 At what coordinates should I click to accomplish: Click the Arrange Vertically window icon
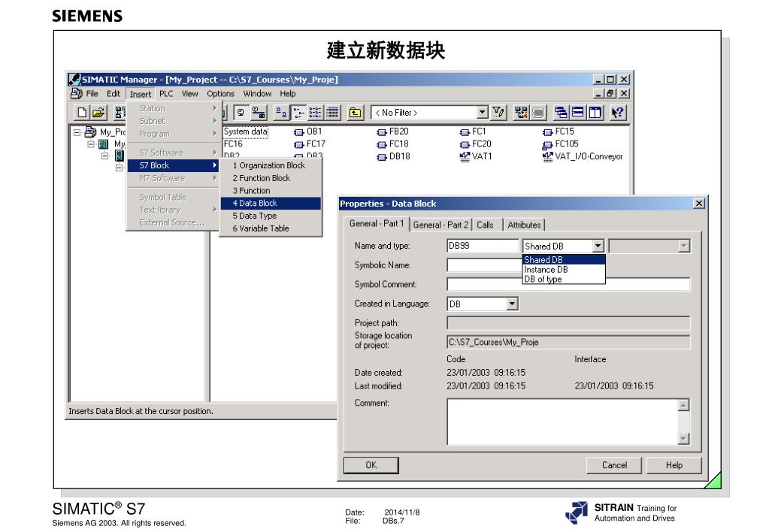click(595, 112)
